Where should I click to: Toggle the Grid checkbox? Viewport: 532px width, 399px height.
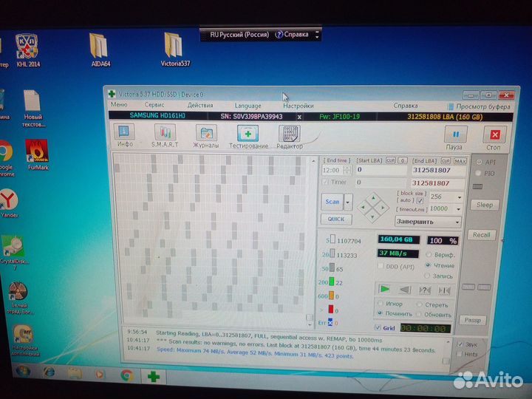pos(378,327)
